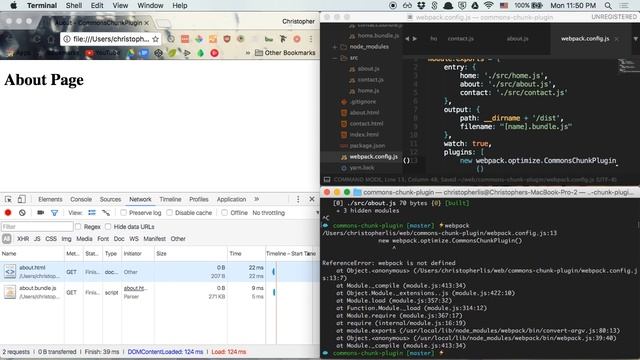The width and height of the screenshot is (640, 360).
Task: Collapse the src folder in Sublime sidebar
Action: point(335,58)
